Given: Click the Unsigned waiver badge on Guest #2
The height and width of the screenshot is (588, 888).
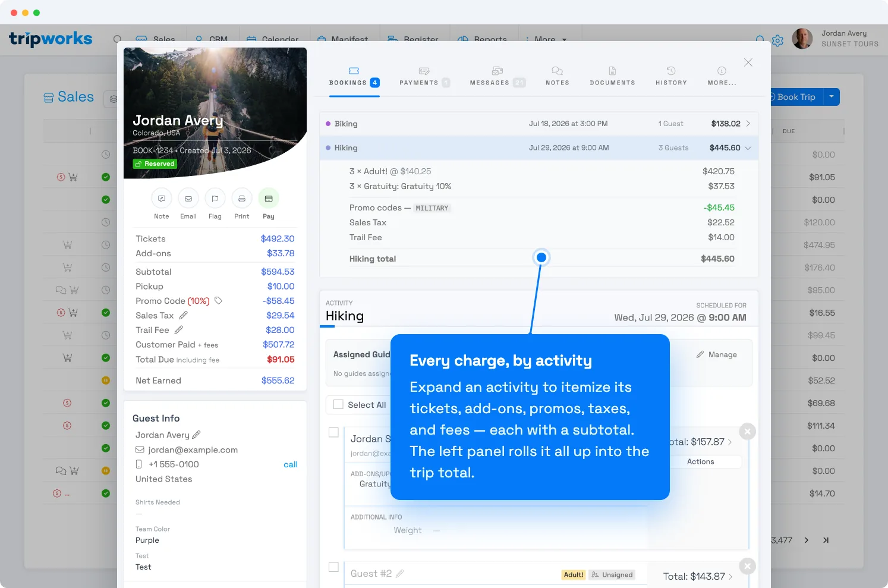Looking at the screenshot, I should 612,575.
